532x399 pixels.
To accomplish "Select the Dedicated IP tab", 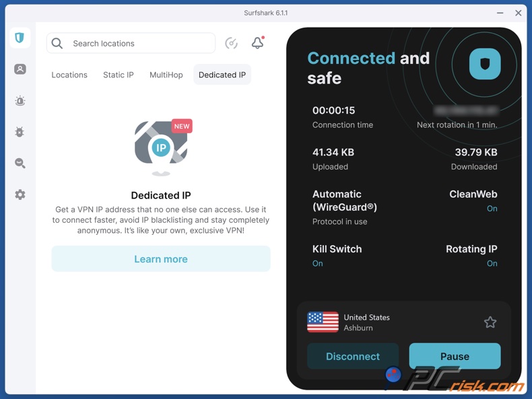I will (222, 75).
